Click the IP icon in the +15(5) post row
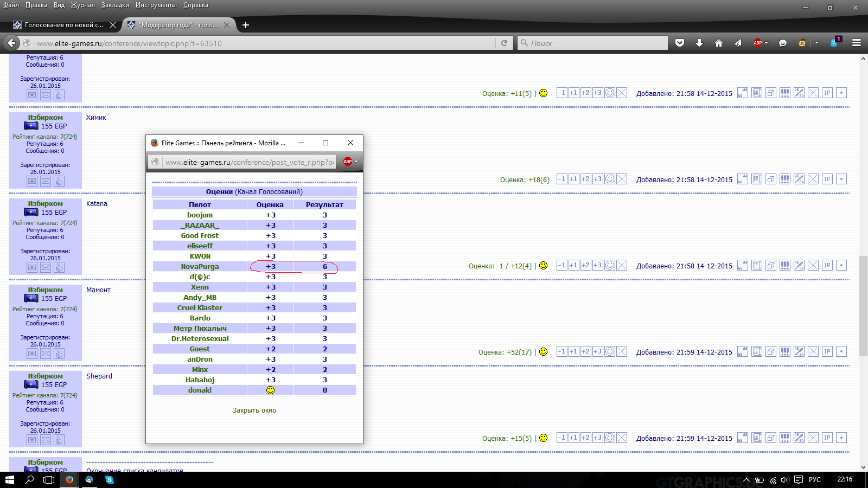Screen dimensions: 868x488 tap(827, 438)
